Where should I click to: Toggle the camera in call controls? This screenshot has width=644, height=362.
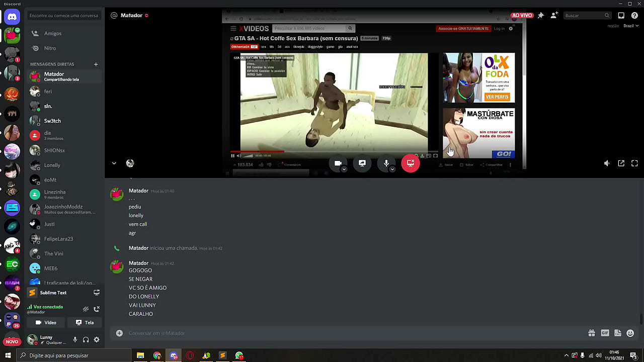338,163
